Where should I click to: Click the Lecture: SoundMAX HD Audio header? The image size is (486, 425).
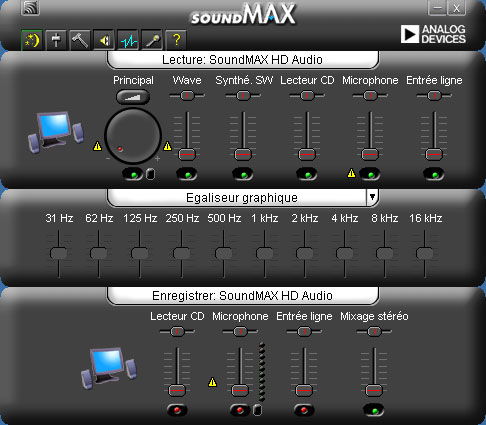pos(242,60)
